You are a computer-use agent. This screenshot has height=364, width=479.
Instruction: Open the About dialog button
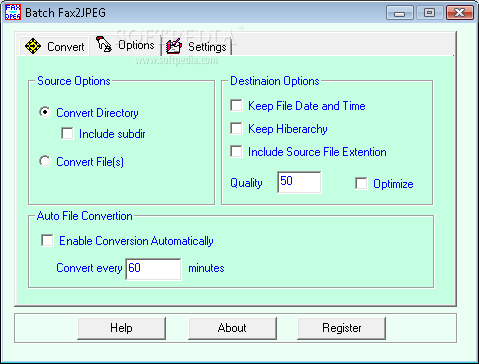(232, 328)
